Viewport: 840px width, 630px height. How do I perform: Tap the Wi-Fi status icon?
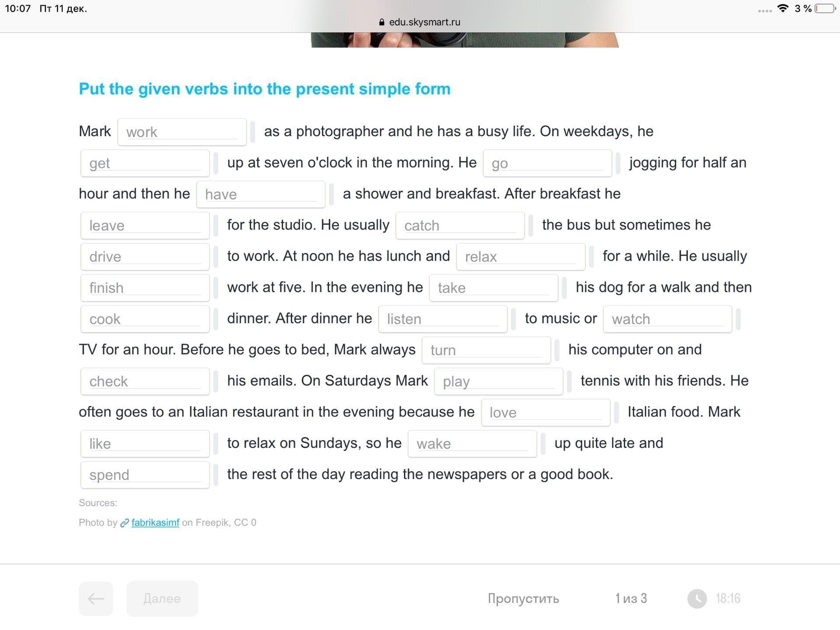coord(783,8)
